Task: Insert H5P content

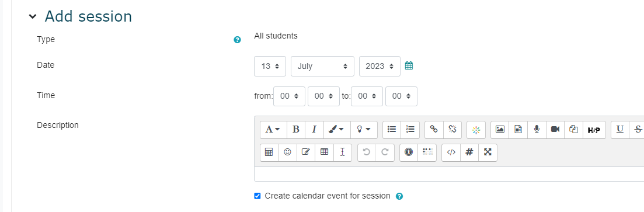Action: (x=594, y=130)
